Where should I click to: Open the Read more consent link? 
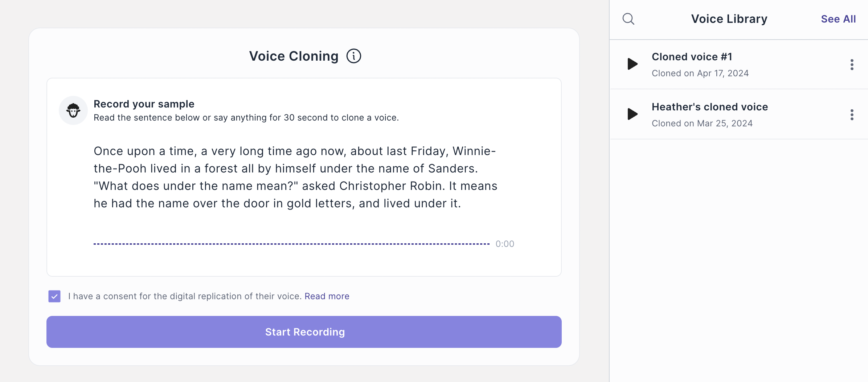(x=327, y=296)
